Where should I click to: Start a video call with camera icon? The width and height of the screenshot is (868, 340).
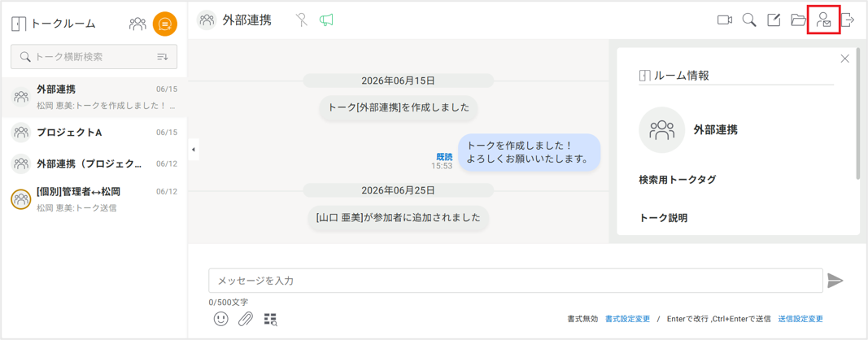[725, 20]
